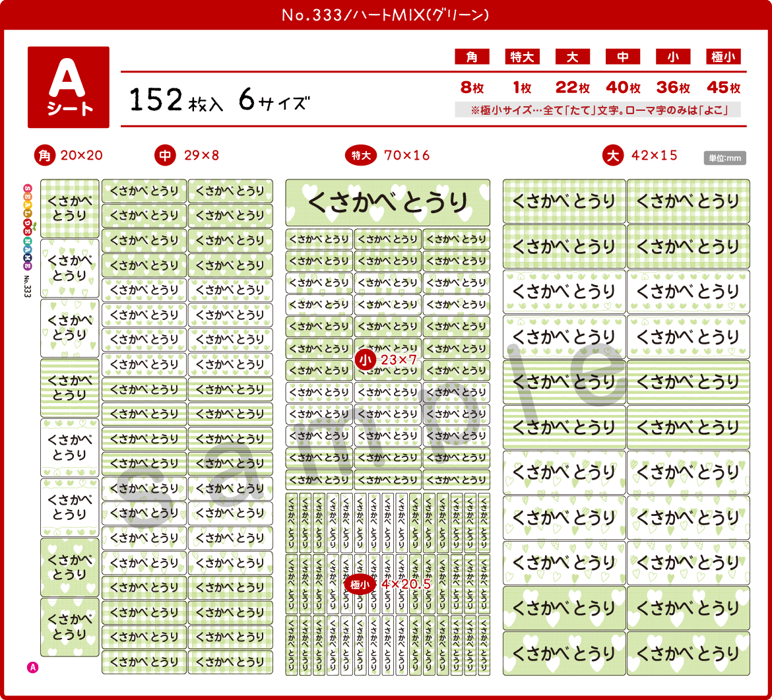
Task: Click the round 小 badge beside 23×7
Action: click(x=366, y=360)
